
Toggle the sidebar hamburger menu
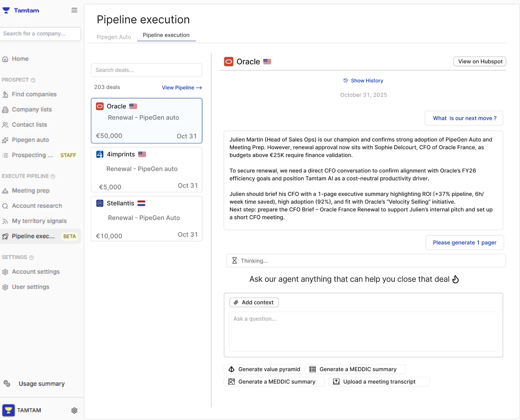click(x=74, y=10)
